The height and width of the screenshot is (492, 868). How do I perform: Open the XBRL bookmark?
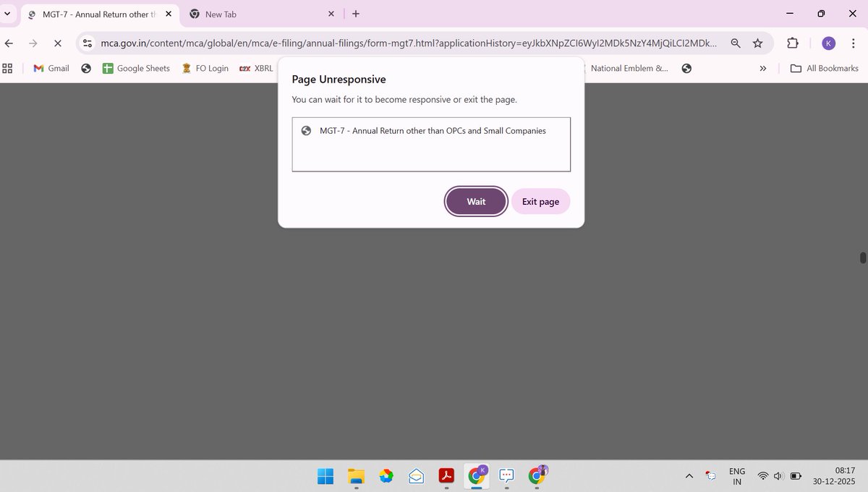pyautogui.click(x=256, y=68)
